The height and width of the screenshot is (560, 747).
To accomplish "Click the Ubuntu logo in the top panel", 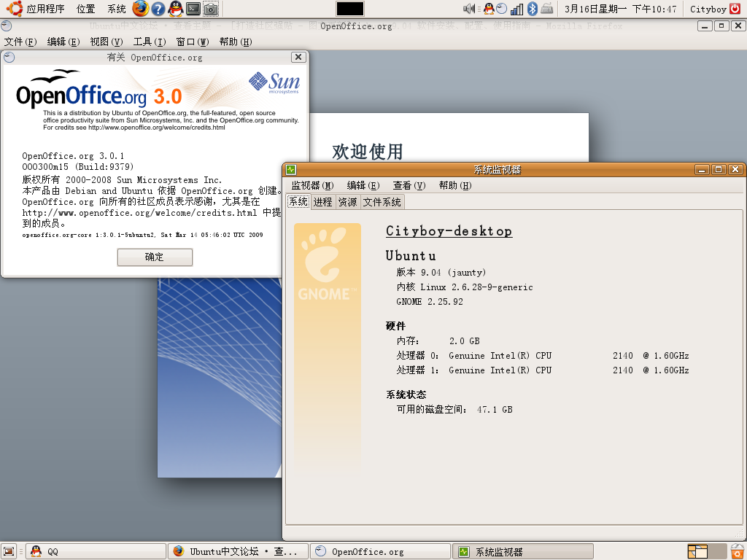I will pyautogui.click(x=15, y=9).
